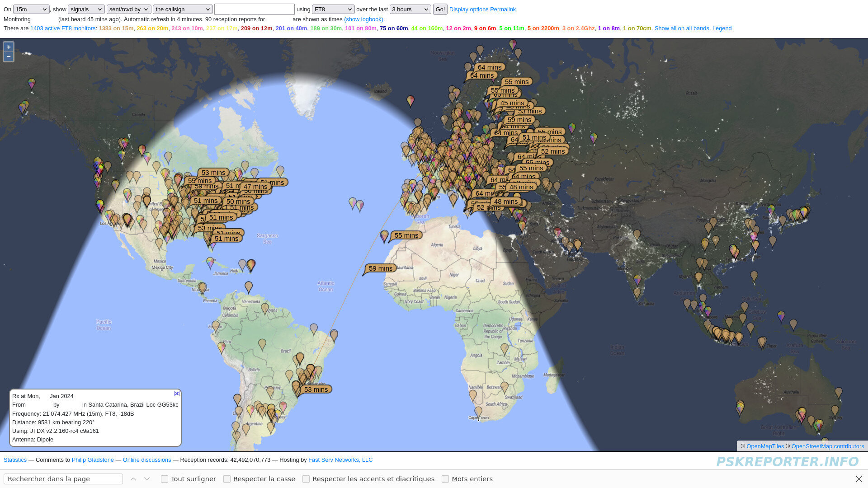Screen dimensions: 868x488
Task: Close the reception info popup
Action: click(x=177, y=394)
